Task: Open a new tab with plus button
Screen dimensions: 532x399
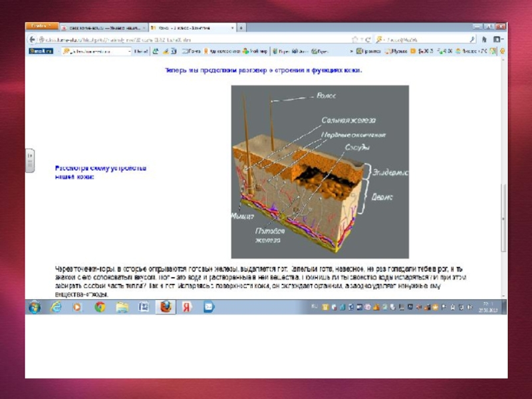Action: coord(241,28)
